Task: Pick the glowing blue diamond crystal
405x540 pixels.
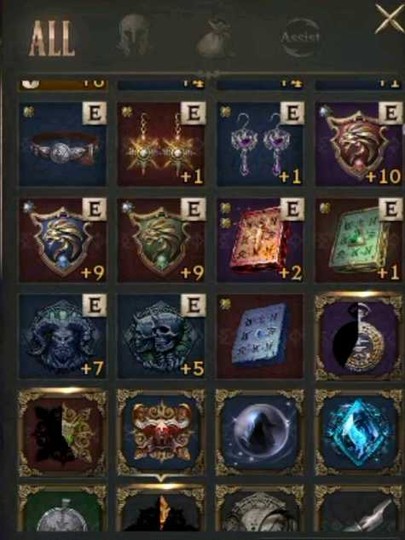Action: pyautogui.click(x=359, y=433)
